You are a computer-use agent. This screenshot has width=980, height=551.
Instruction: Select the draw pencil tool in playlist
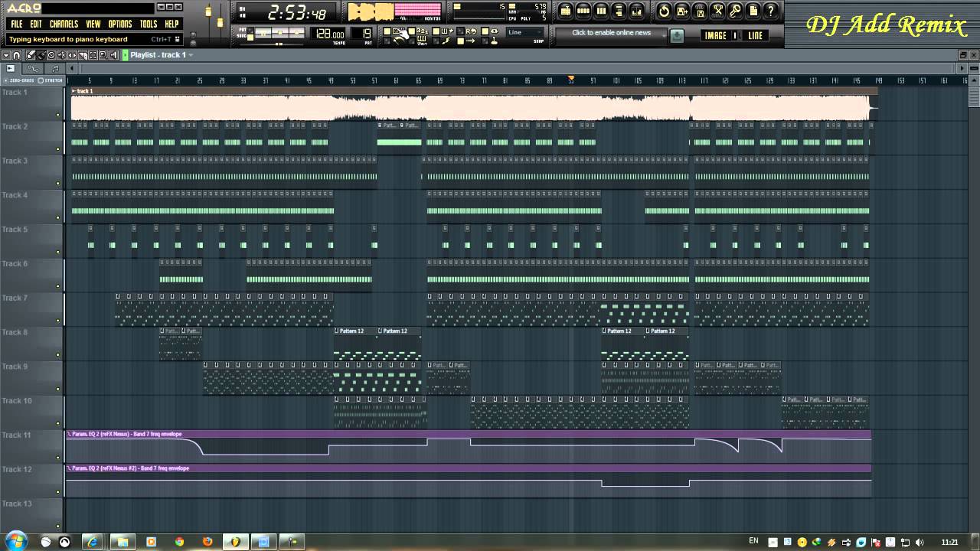point(30,55)
